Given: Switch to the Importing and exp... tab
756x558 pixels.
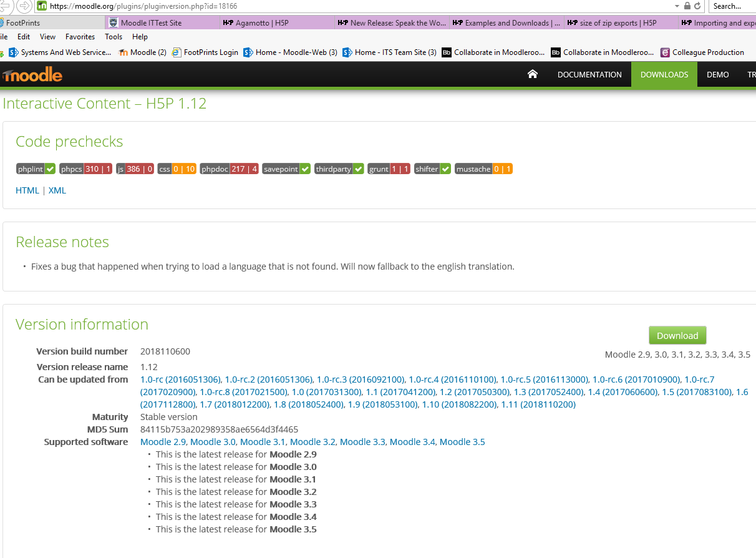Looking at the screenshot, I should click(717, 23).
